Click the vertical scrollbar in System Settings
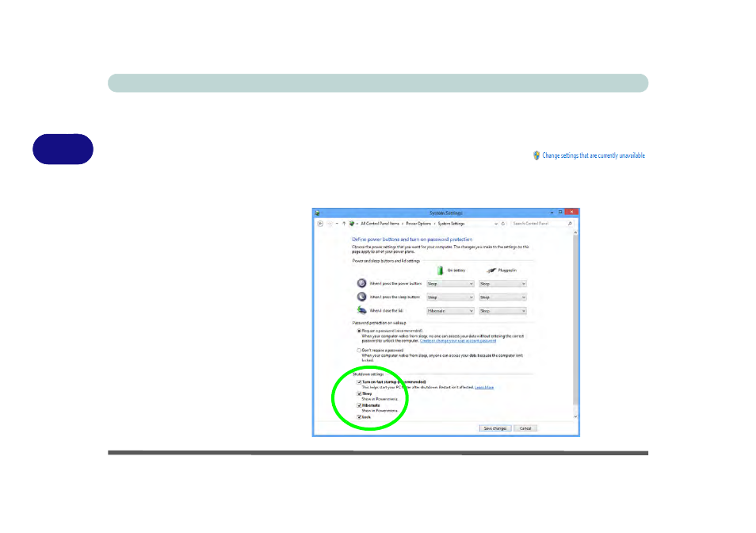Image resolution: width=756 pixels, height=533 pixels. (575, 324)
